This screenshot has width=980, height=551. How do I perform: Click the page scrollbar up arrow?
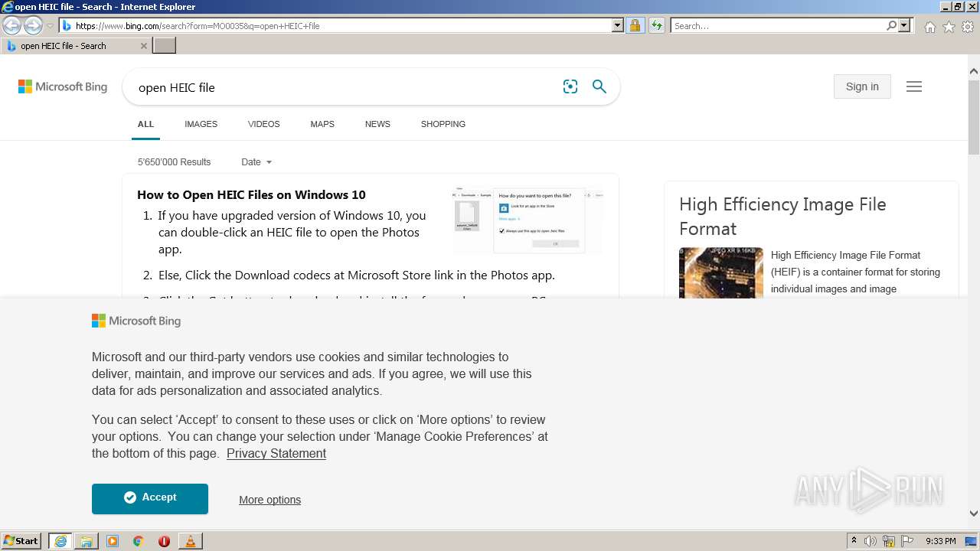tap(974, 71)
